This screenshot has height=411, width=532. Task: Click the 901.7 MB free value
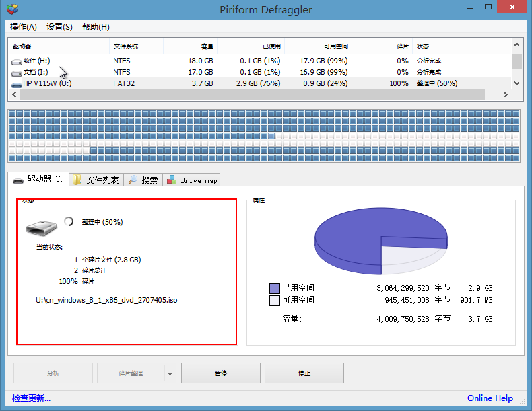click(x=476, y=300)
